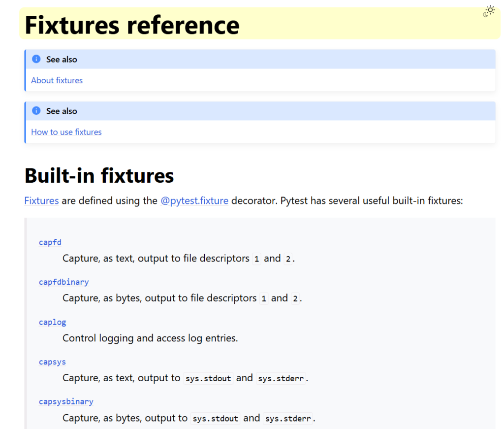Click the info icon above How to use fixtures
Image resolution: width=504 pixels, height=429 pixels.
pyautogui.click(x=36, y=111)
